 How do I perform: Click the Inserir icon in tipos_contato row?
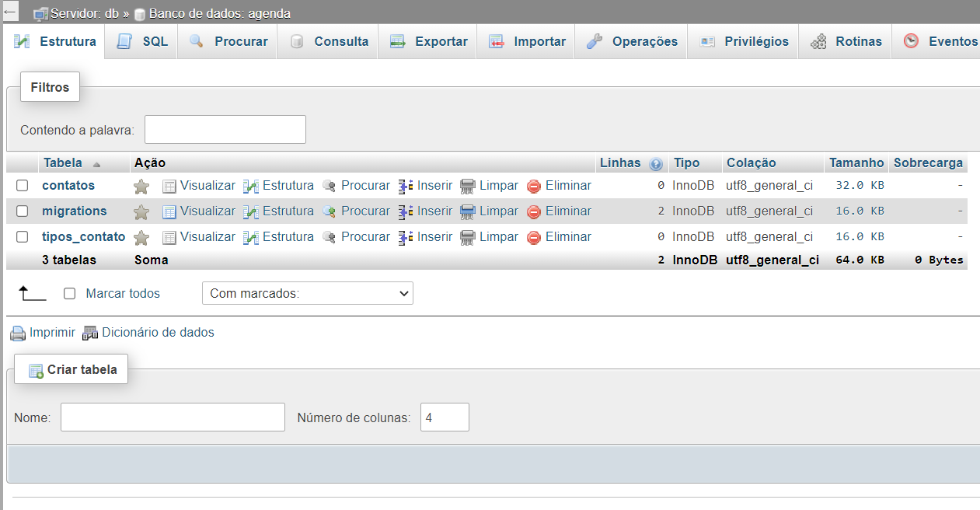pyautogui.click(x=406, y=238)
